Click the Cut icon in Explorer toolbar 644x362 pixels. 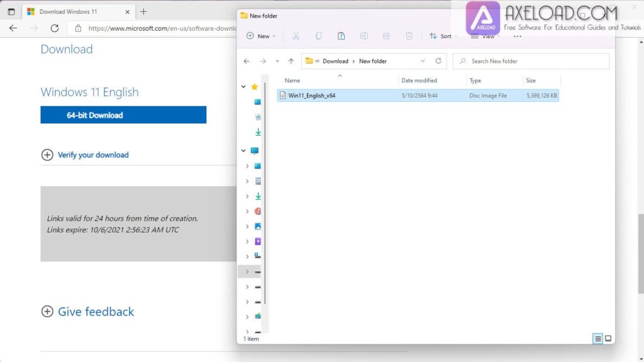click(x=296, y=36)
